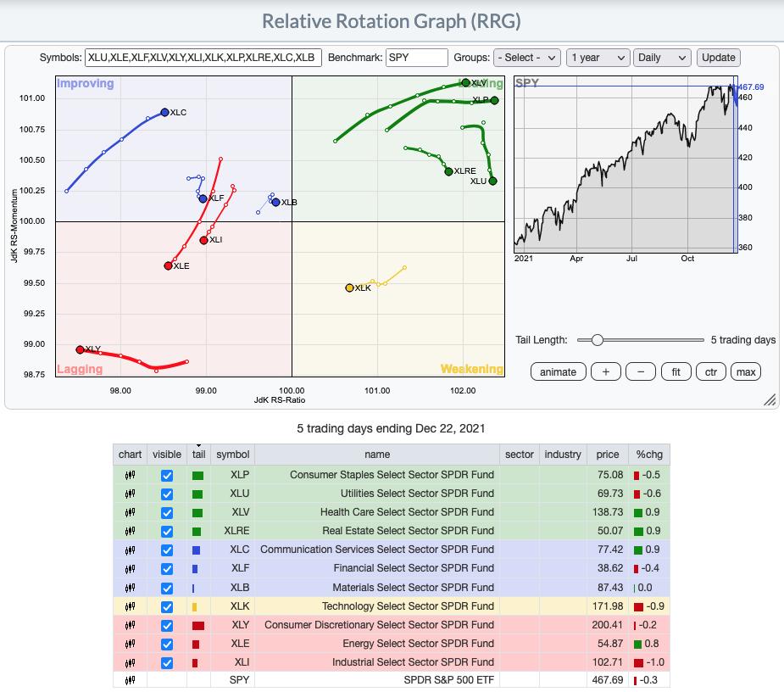Click the XLB point on the RRG
This screenshot has width=784, height=692.
pyautogui.click(x=275, y=202)
